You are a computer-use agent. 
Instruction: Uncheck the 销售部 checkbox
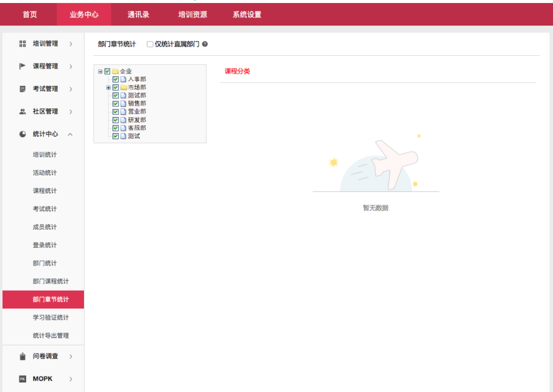point(116,103)
